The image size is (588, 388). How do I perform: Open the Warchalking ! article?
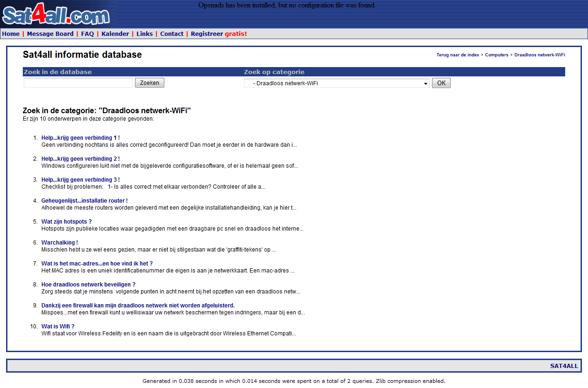click(x=60, y=243)
